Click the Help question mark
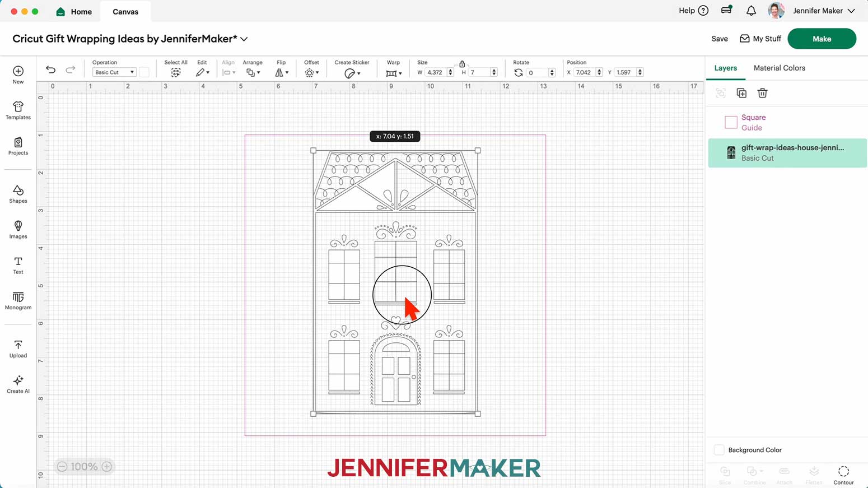 tap(703, 11)
